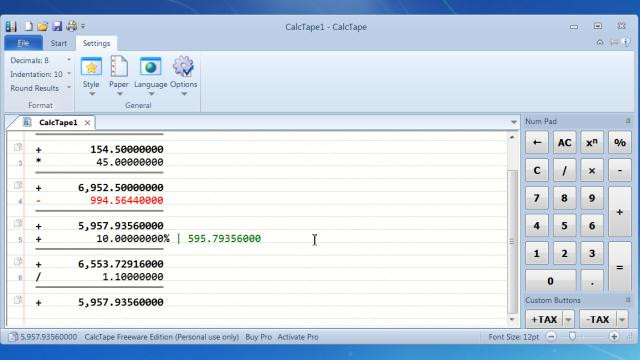Expand the Options dropdown arrow
This screenshot has width=640, height=360.
pyautogui.click(x=184, y=94)
